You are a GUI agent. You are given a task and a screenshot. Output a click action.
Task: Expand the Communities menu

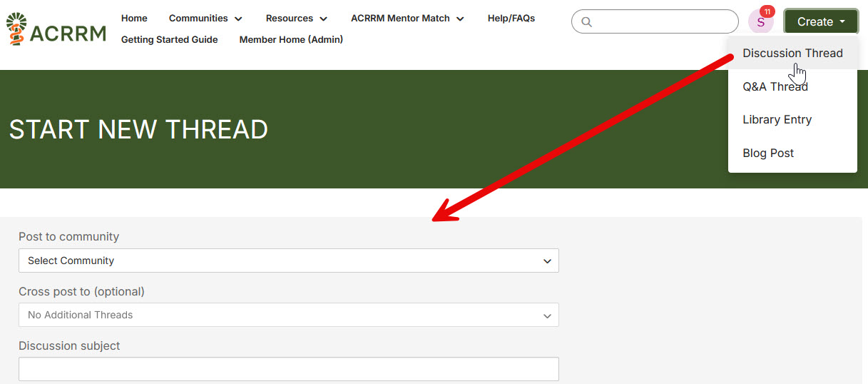[x=205, y=18]
